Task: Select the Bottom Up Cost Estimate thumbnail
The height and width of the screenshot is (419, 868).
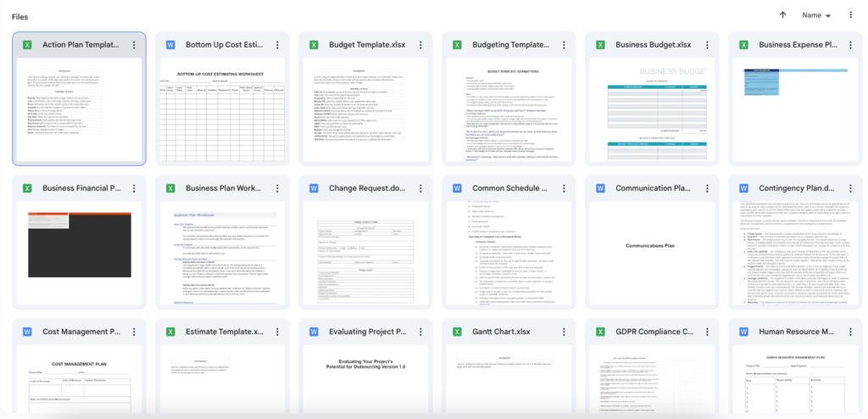Action: pos(223,109)
